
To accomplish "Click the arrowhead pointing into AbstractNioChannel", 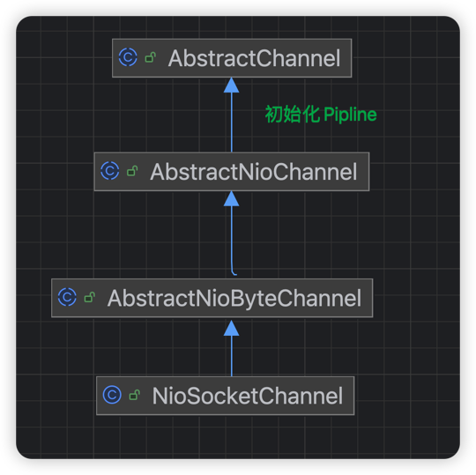I will click(x=231, y=199).
